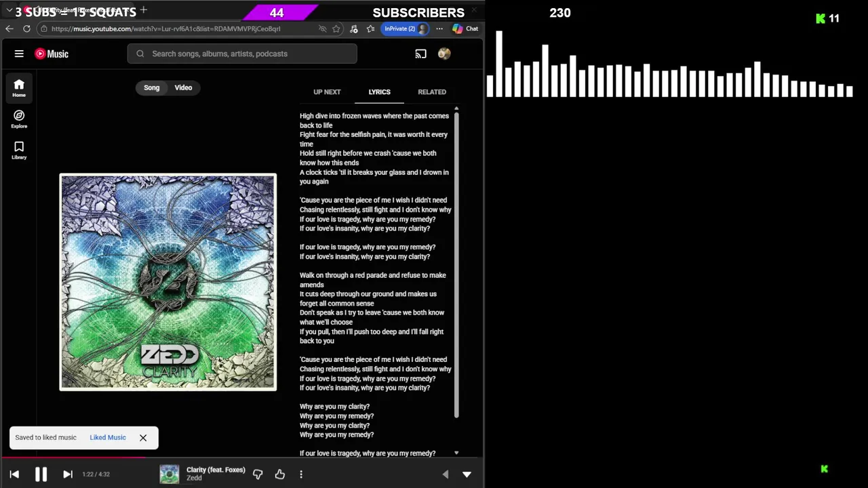
Task: Reload the page with refresh icon
Action: [26, 28]
